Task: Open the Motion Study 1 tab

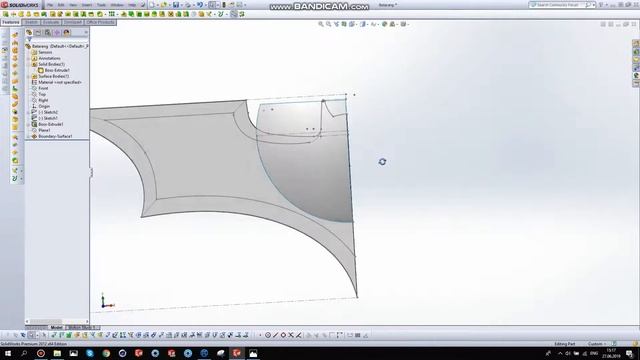Action: [82, 327]
